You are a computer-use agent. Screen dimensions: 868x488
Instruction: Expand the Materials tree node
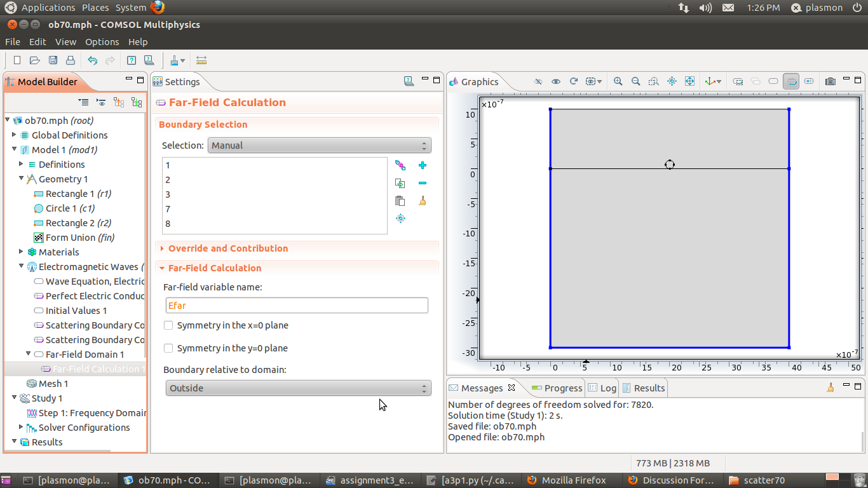22,252
